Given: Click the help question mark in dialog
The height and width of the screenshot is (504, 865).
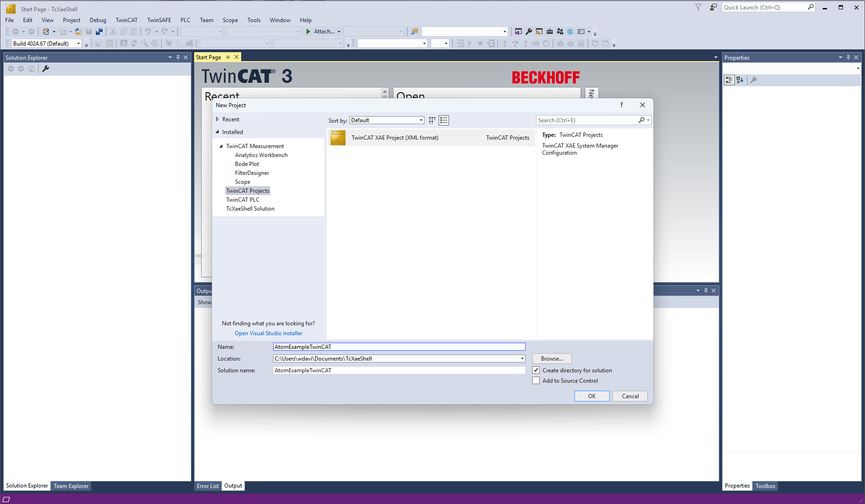Looking at the screenshot, I should 621,105.
